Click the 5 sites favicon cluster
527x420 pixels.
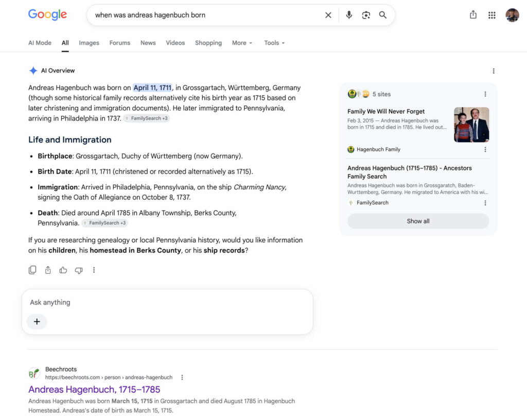tap(358, 94)
